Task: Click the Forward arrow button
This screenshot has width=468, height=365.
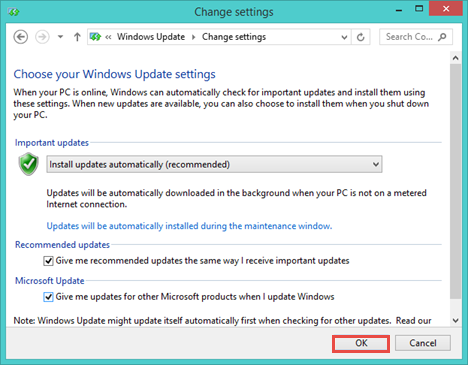Action: point(42,37)
